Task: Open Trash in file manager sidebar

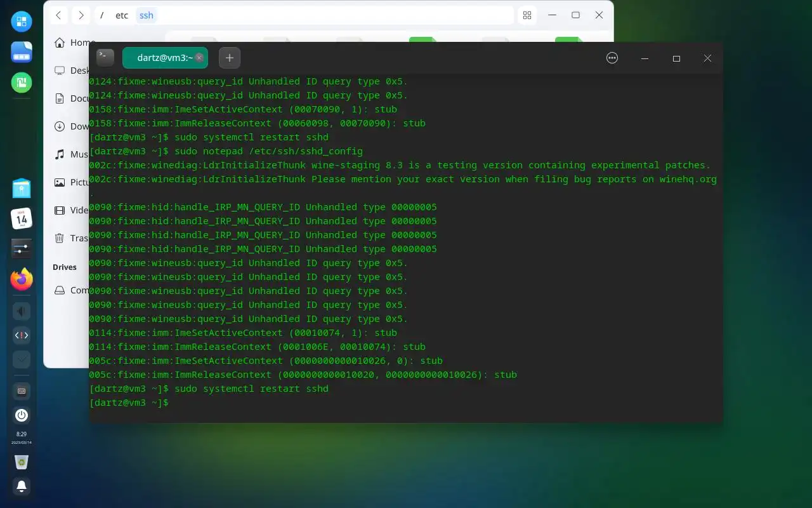Action: [72, 238]
